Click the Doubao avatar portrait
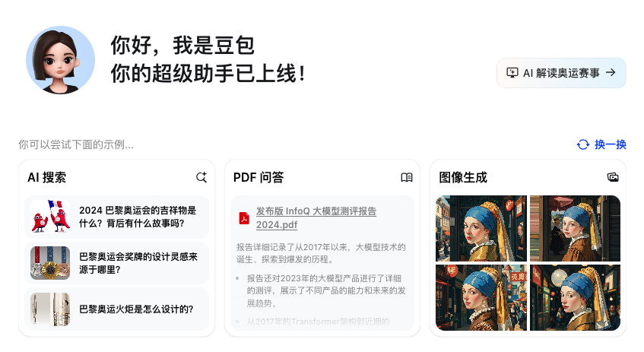Image resolution: width=644 pixels, height=352 pixels. click(x=60, y=60)
